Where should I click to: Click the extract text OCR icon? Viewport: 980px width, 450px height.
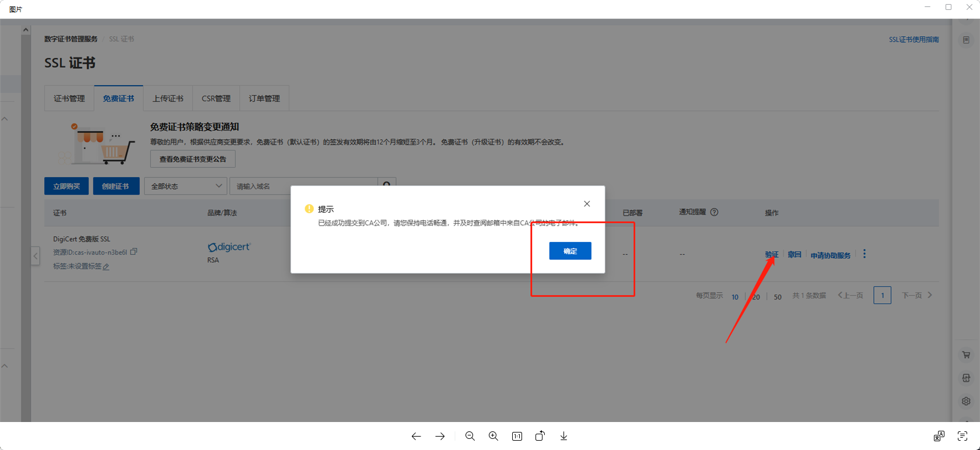[963, 436]
